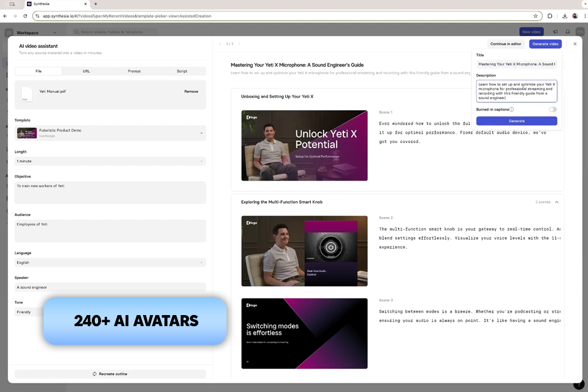Click the Speaker field A sound engineer
This screenshot has height=392, width=588.
click(x=110, y=288)
